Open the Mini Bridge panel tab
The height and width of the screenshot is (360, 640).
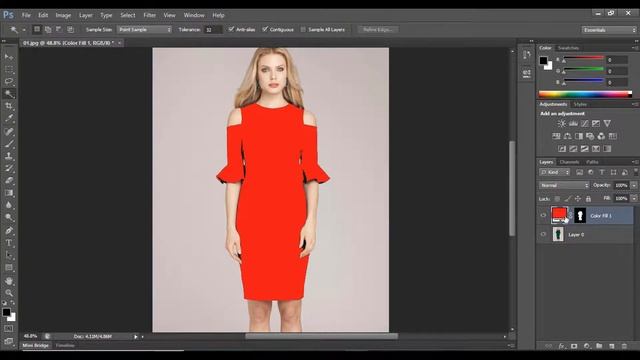point(36,345)
